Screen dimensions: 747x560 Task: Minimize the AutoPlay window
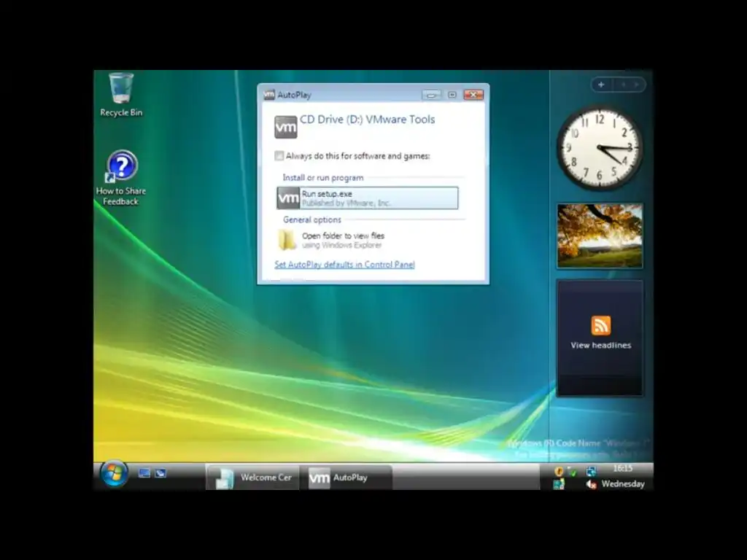(431, 95)
